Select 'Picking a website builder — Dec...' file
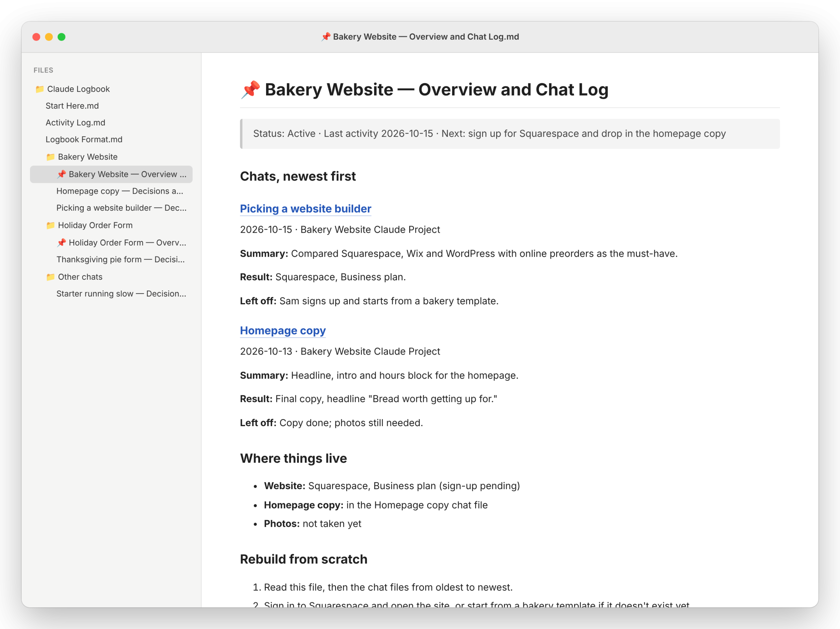 [x=121, y=208]
